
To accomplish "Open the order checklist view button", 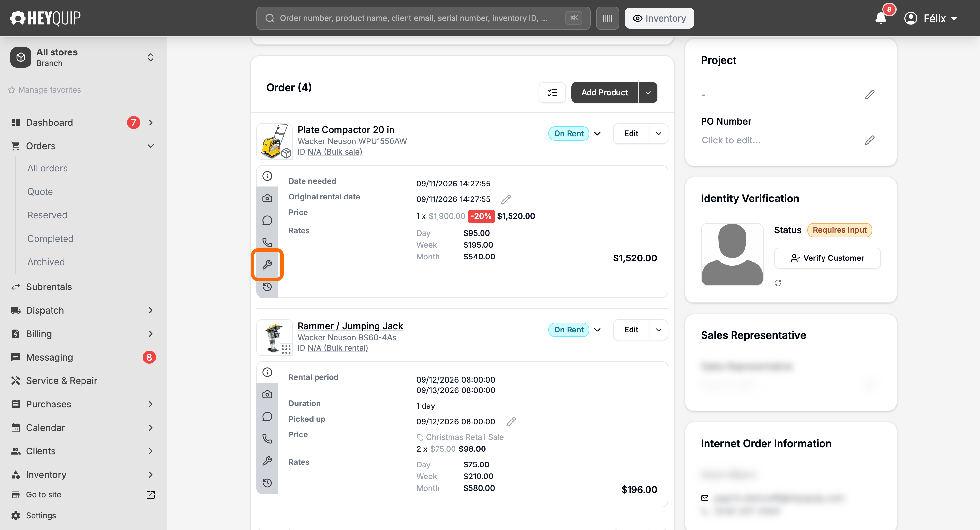I will [552, 93].
